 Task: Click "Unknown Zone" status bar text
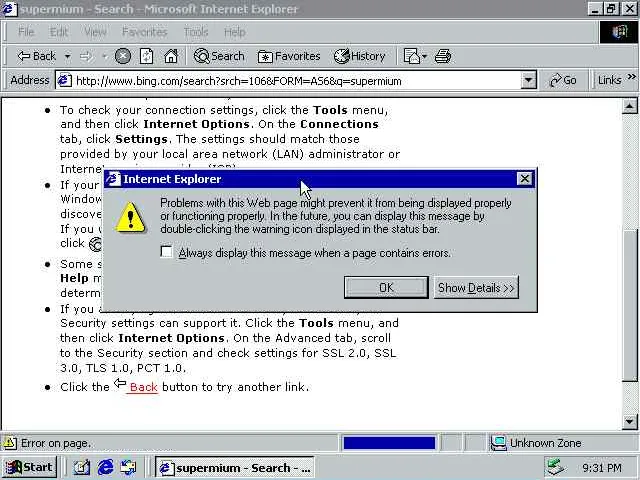click(545, 443)
